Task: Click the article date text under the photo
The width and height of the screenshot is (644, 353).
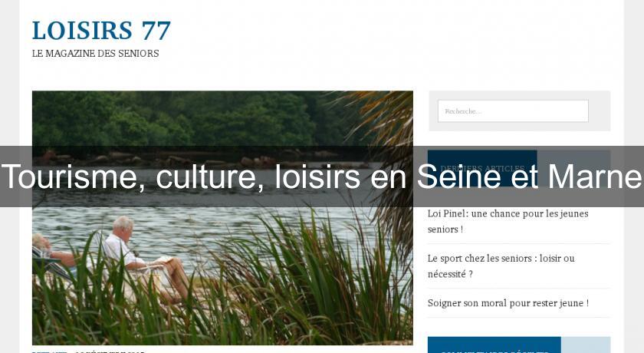Action: coord(110,351)
